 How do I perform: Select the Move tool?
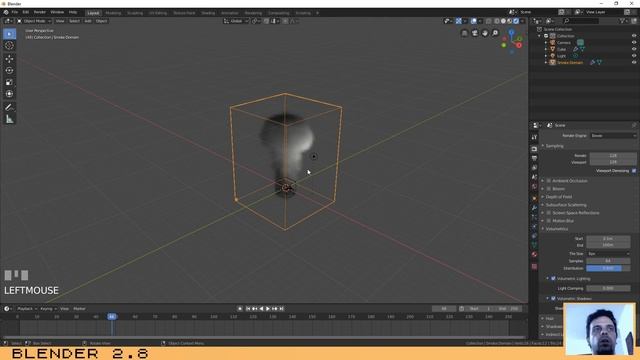[x=9, y=59]
